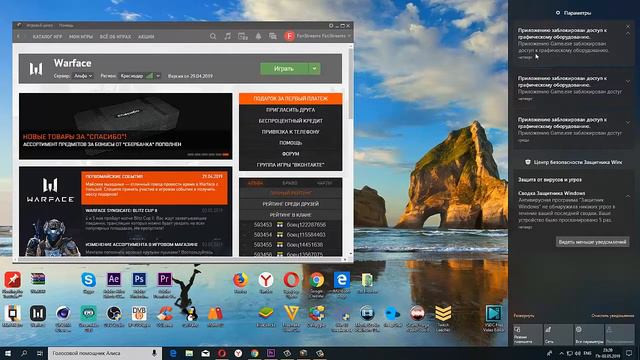This screenshot has height=360, width=640.
Task: Click the see fewer notifications button
Action: pos(592,242)
